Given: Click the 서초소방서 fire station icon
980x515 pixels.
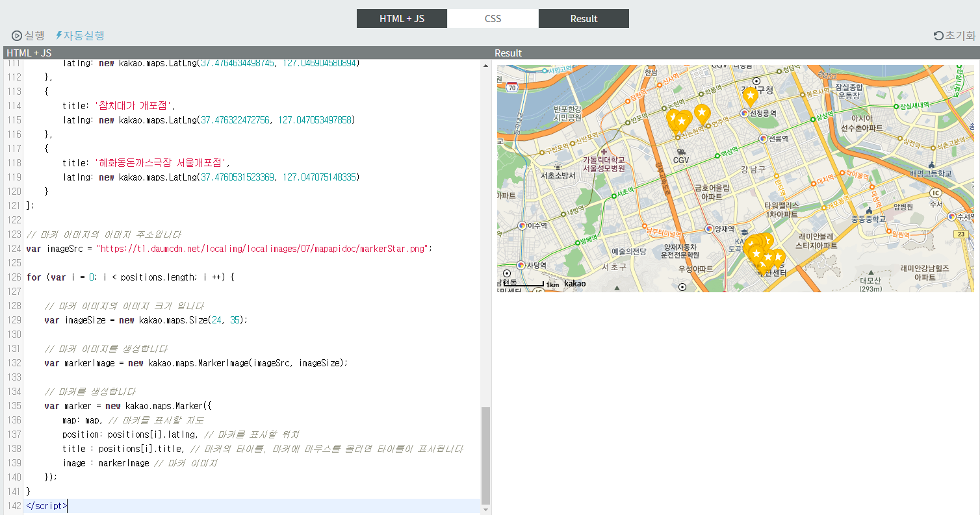Looking at the screenshot, I should click(x=558, y=166).
